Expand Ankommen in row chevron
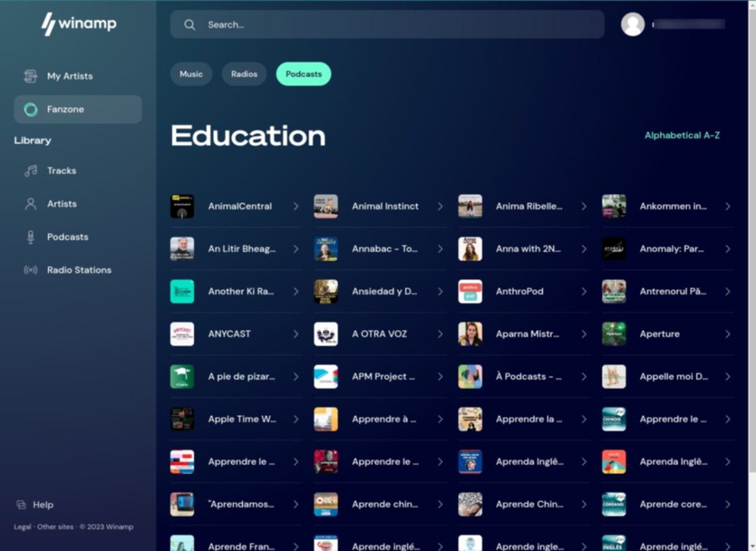This screenshot has height=551, width=756. (x=728, y=207)
